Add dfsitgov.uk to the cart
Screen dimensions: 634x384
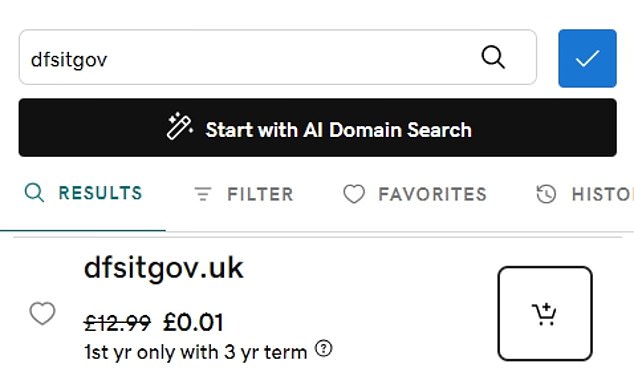[x=545, y=313]
